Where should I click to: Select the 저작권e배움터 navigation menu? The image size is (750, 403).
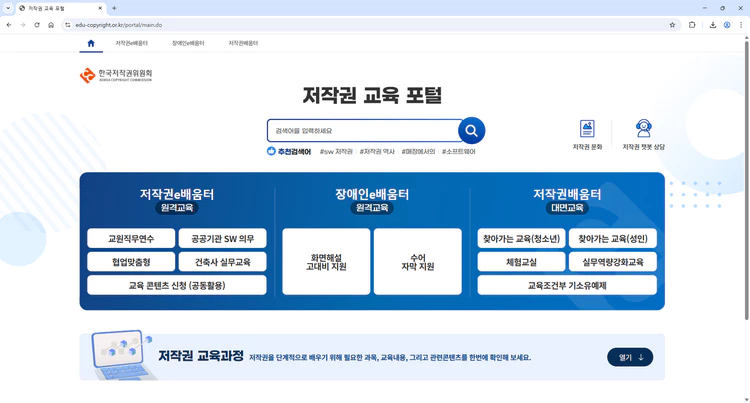[x=131, y=44]
